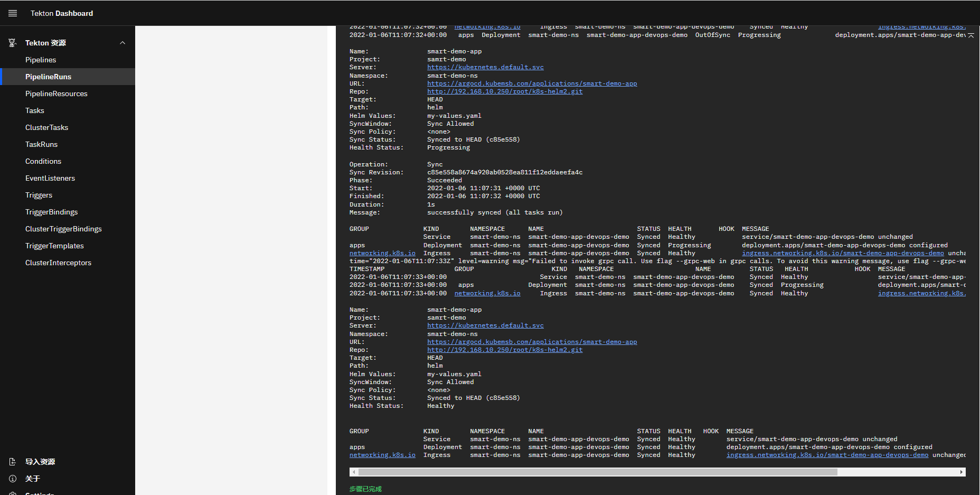The image size is (980, 495).
Task: Click the Sync Revision hash c85e558a8674...
Action: [x=505, y=172]
